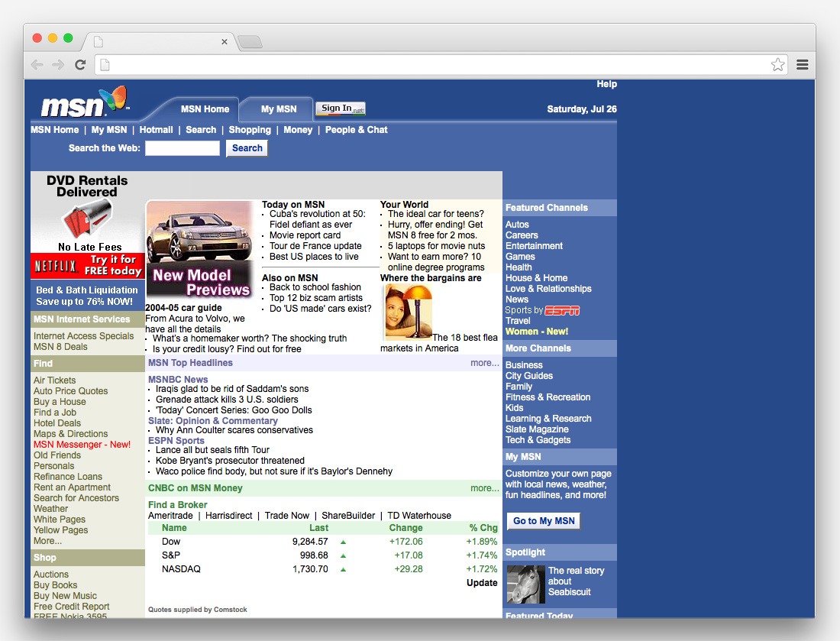
Task: Click Tech & Gadgets channel link
Action: pyautogui.click(x=538, y=440)
